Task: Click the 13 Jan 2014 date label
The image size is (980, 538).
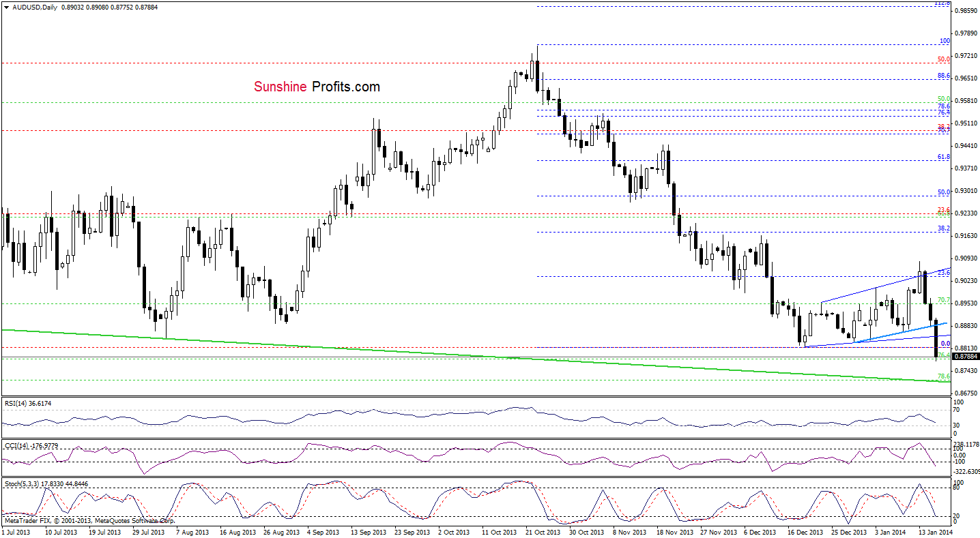Action: pyautogui.click(x=934, y=531)
